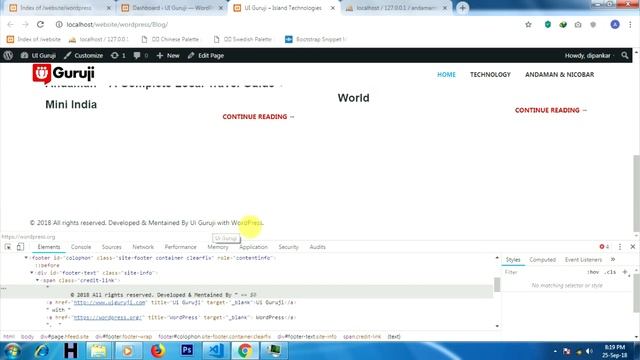Open the New content menu in the admin bar

click(x=168, y=56)
